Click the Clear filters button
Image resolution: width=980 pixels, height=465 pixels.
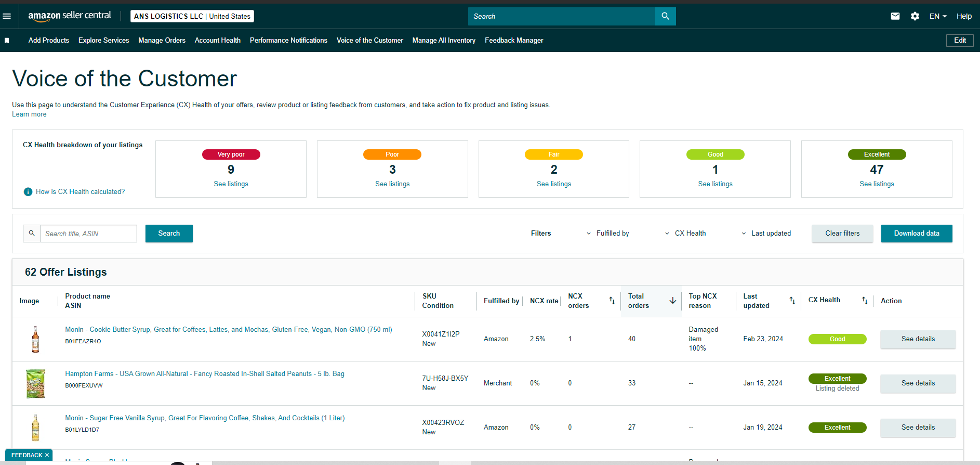point(842,234)
